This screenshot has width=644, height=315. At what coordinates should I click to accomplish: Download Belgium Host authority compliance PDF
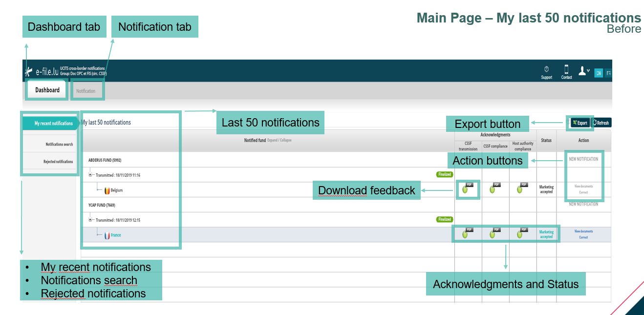click(x=522, y=188)
